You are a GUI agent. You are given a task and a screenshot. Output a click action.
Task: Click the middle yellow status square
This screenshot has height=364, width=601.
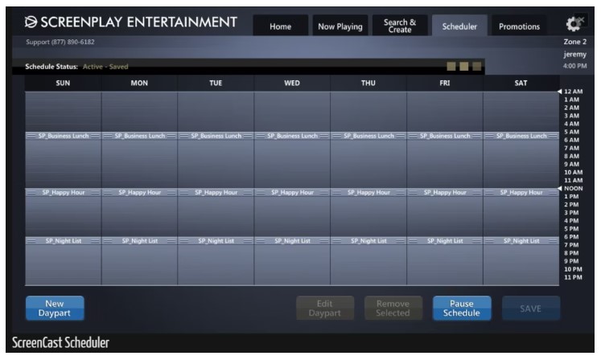[463, 67]
